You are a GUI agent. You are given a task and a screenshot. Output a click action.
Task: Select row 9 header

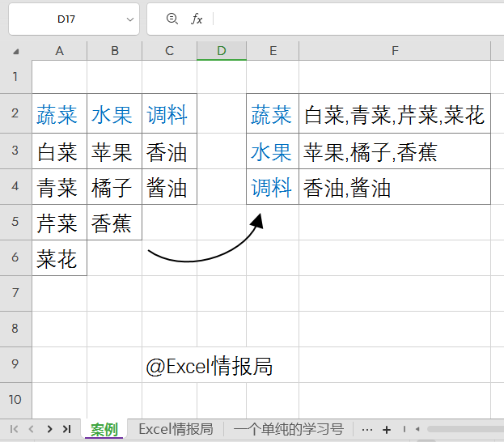pyautogui.click(x=15, y=364)
